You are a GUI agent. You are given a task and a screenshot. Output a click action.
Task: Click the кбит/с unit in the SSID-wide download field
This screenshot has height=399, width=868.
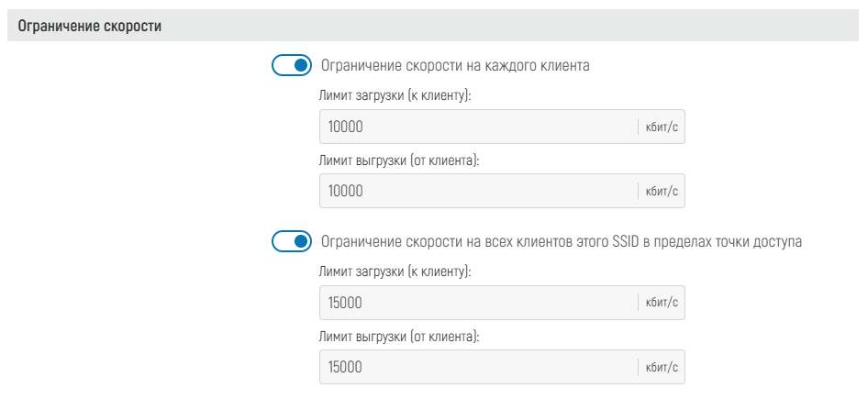tap(662, 303)
